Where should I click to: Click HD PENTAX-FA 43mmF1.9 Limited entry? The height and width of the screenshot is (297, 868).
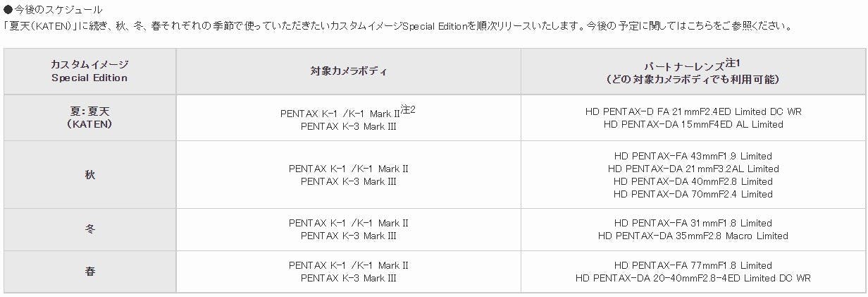pos(693,156)
